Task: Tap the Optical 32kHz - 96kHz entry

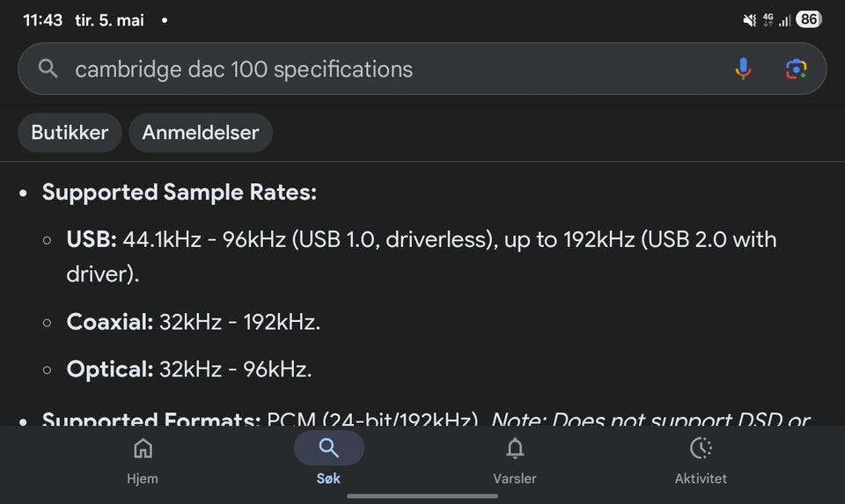Action: tap(189, 369)
